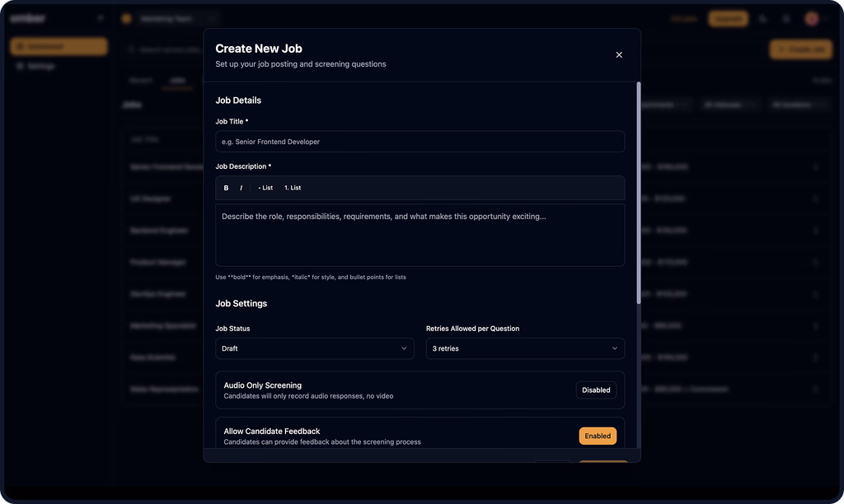This screenshot has height=504, width=844.
Task: Open Settings in the sidebar
Action: click(x=41, y=66)
